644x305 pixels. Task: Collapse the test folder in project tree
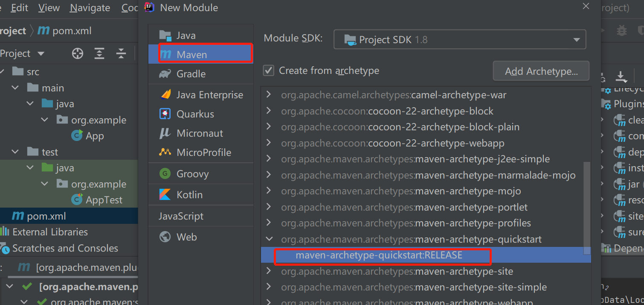pos(15,152)
